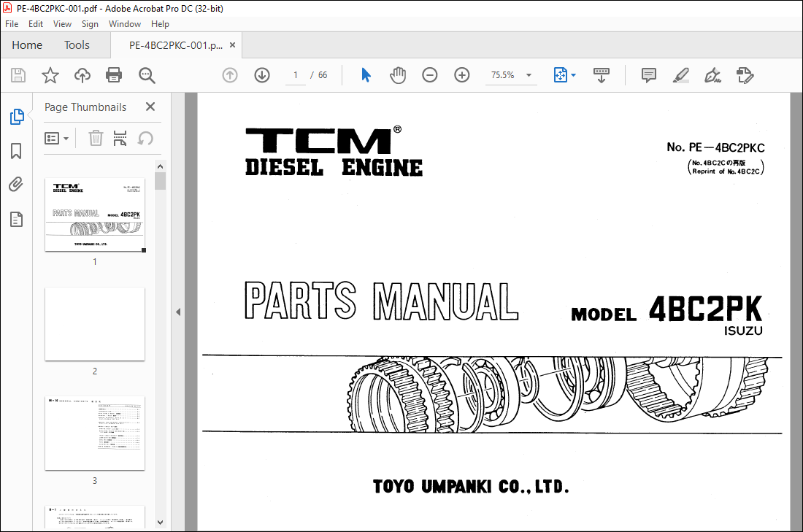This screenshot has height=532, width=803.
Task: Open thumbnail options dropdown menu
Action: [x=56, y=138]
